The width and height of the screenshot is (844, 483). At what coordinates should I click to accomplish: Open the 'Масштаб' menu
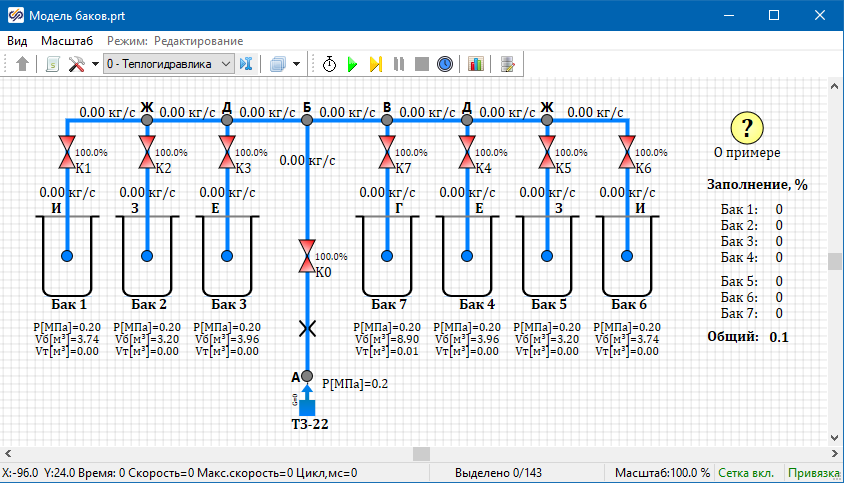point(67,41)
